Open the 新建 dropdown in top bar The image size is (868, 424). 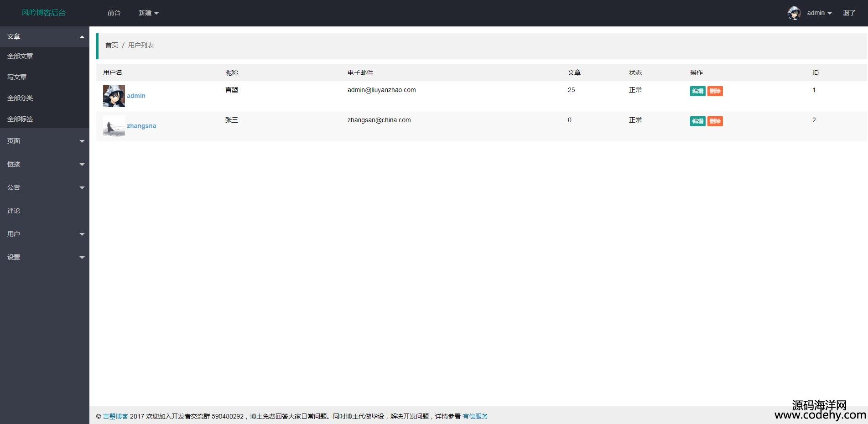click(x=148, y=13)
